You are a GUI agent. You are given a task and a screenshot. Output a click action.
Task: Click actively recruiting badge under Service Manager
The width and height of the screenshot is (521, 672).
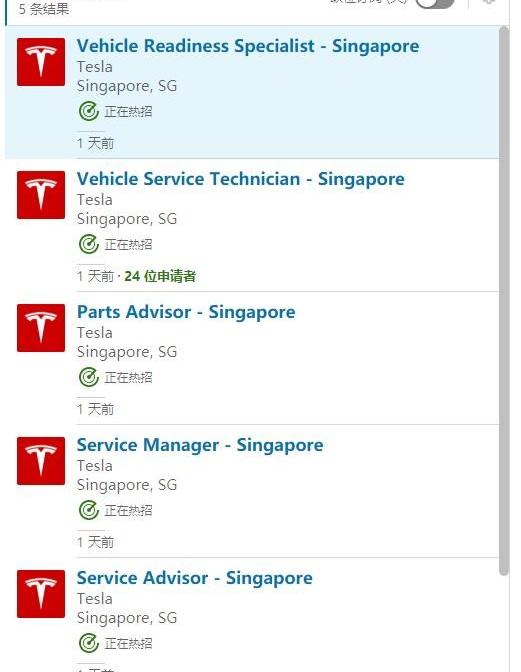(115, 510)
